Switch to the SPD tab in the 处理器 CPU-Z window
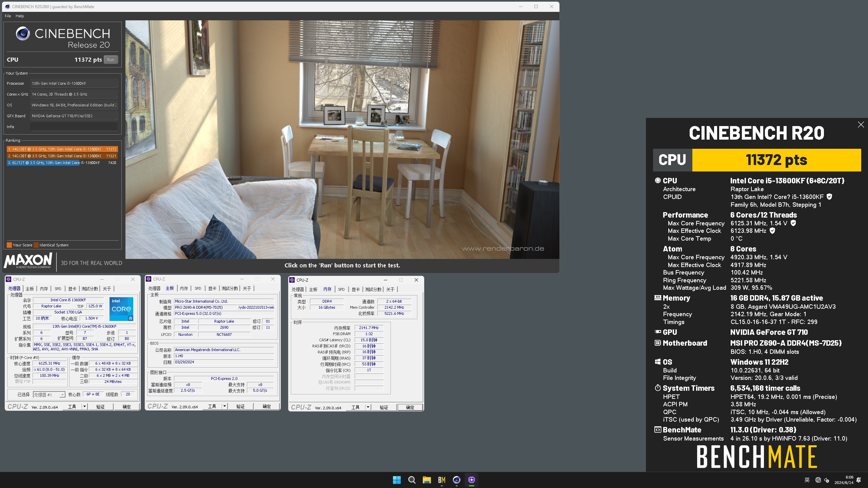Viewport: 868px width, 488px height. [x=58, y=289]
